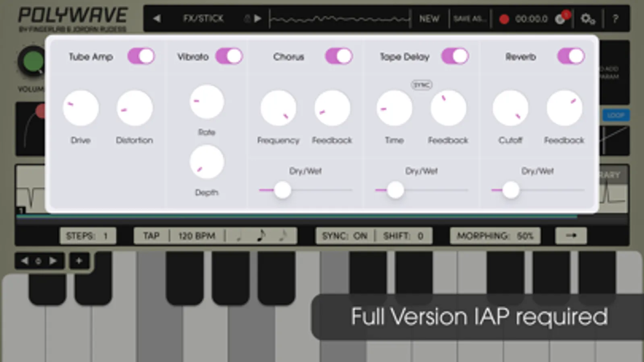Click the green Volume knob
644x362 pixels.
pyautogui.click(x=33, y=62)
